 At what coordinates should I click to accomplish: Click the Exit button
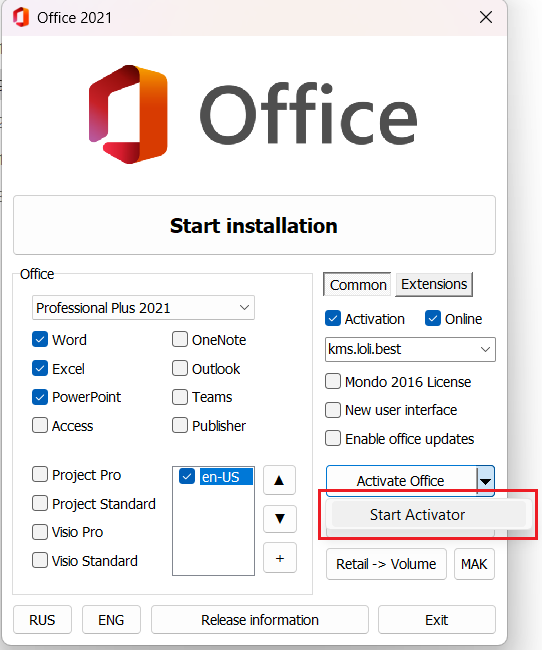coord(437,620)
